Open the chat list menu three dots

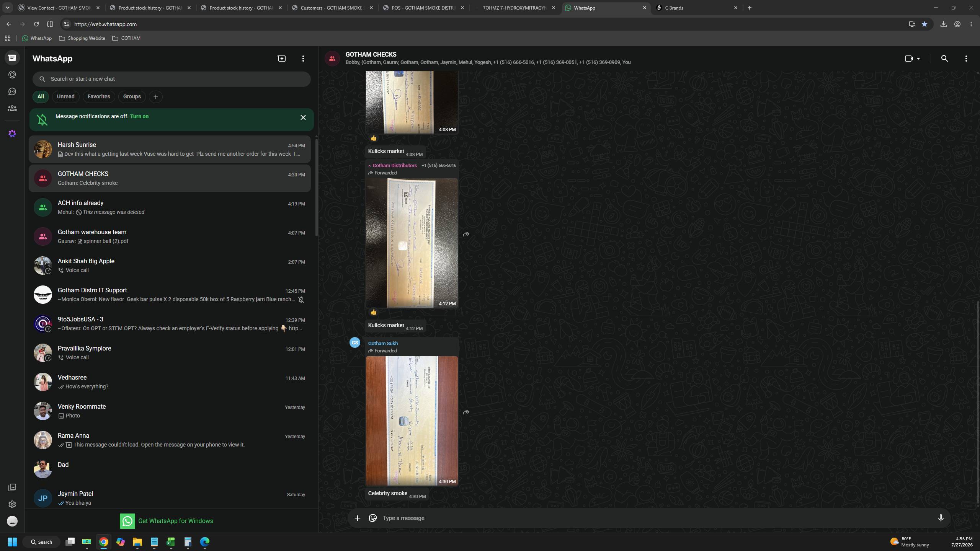(303, 59)
